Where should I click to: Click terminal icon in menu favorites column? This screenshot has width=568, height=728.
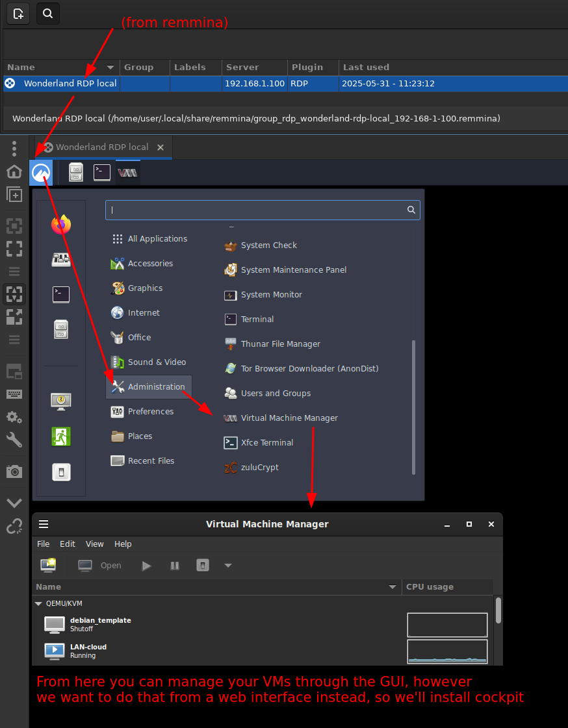click(x=61, y=294)
